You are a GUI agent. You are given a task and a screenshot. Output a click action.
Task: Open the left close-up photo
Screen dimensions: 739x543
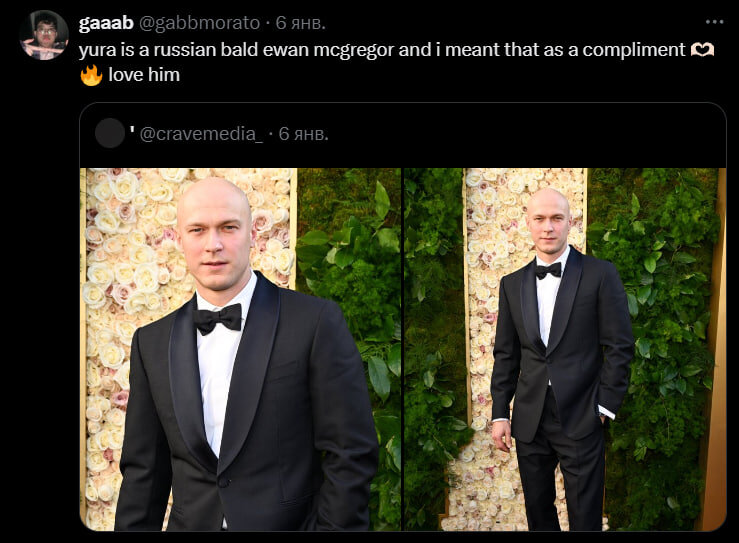[240, 349]
